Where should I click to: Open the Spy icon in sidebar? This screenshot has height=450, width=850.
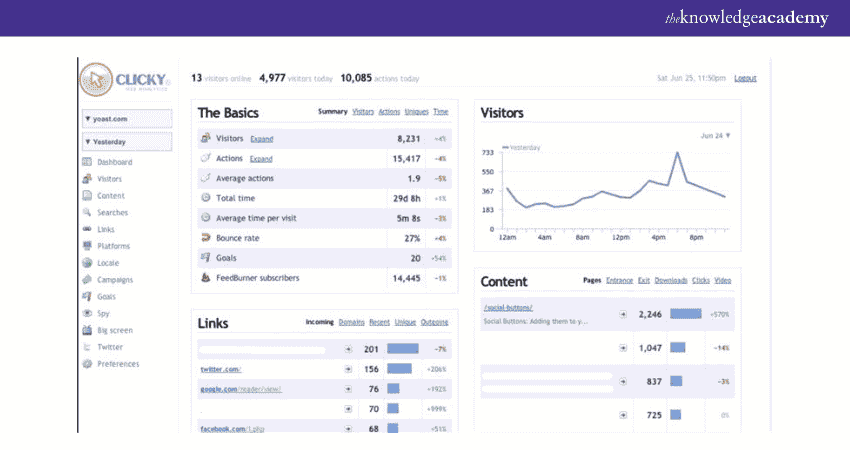[88, 313]
